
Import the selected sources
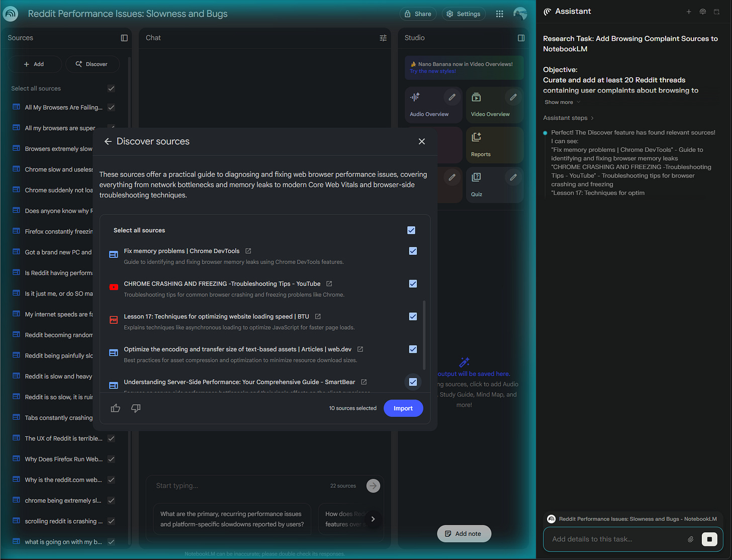tap(403, 408)
